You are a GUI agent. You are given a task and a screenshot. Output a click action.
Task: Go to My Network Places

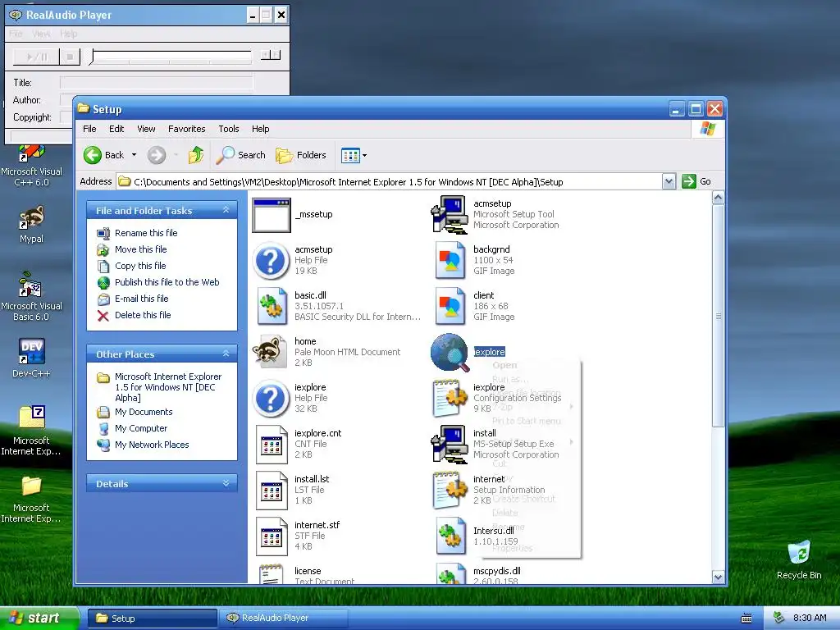152,445
